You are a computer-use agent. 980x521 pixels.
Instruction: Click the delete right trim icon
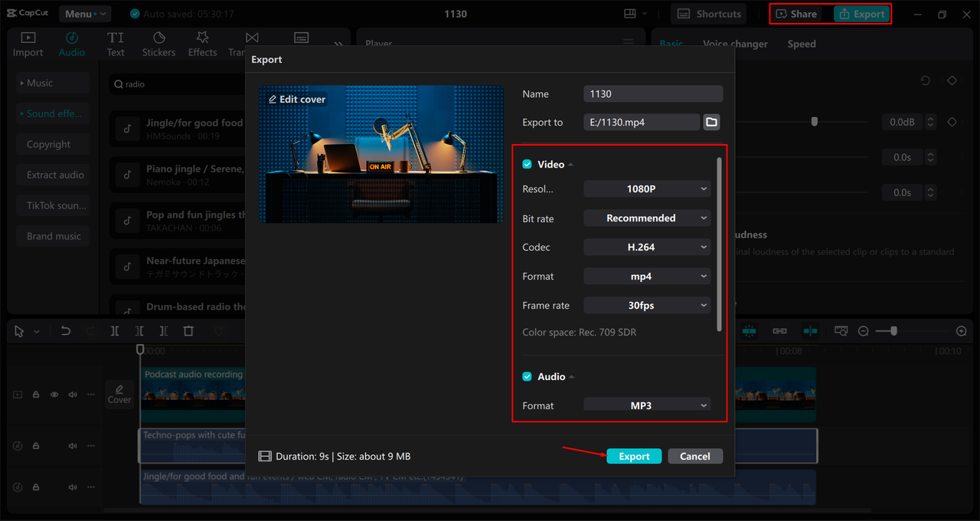tap(164, 331)
